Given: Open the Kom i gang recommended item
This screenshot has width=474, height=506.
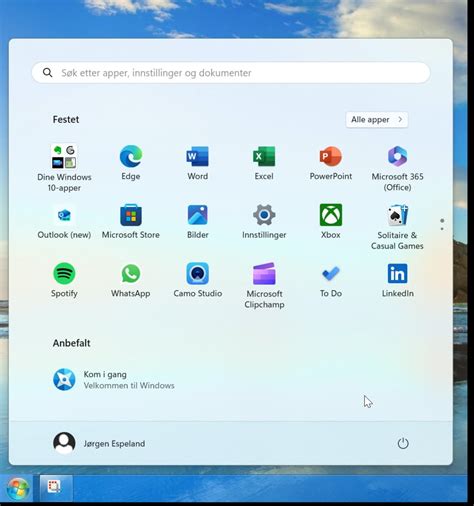Looking at the screenshot, I should 113,380.
